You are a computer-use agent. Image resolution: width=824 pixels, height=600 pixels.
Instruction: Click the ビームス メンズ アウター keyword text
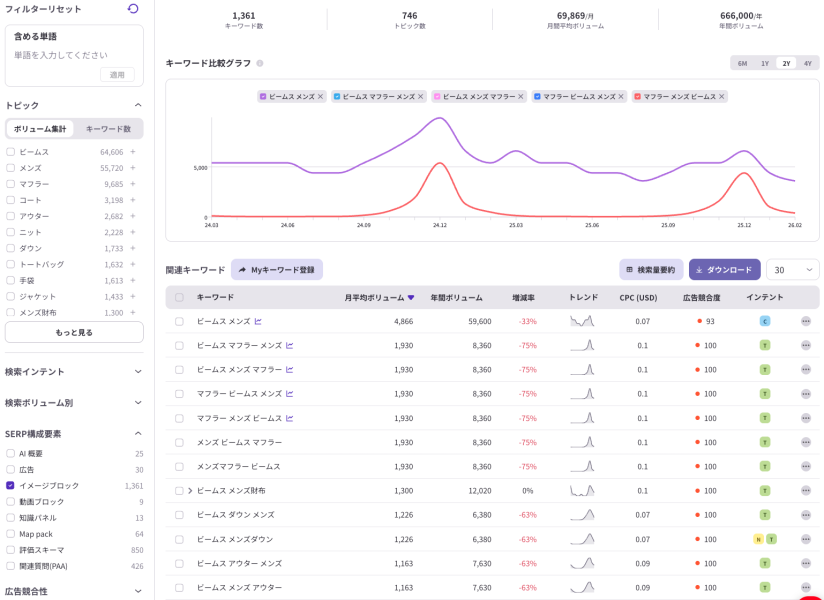click(x=239, y=587)
